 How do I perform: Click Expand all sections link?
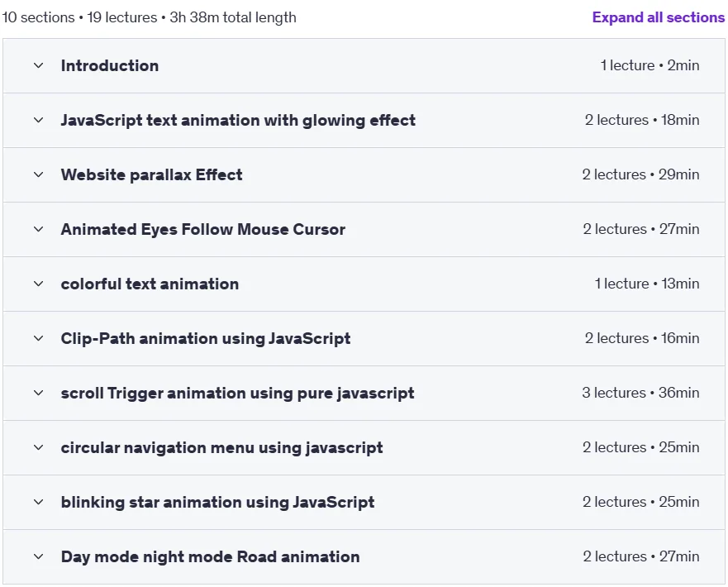point(659,17)
